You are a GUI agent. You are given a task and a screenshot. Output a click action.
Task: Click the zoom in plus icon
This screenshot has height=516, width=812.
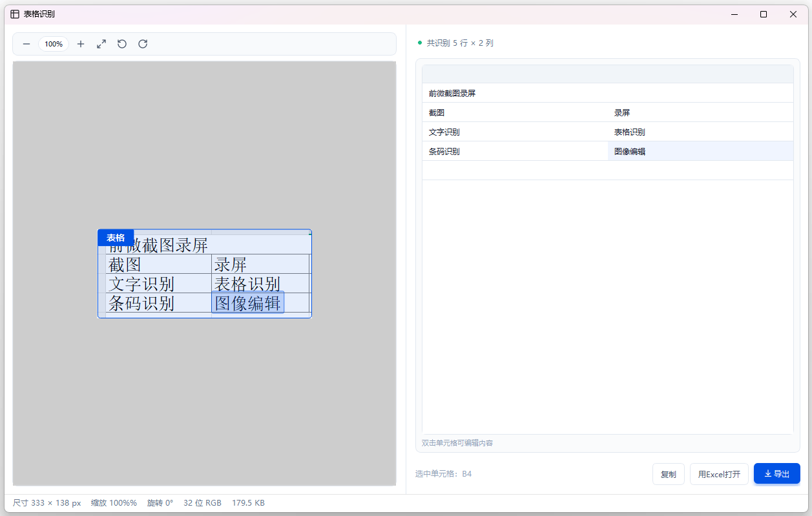pos(81,44)
